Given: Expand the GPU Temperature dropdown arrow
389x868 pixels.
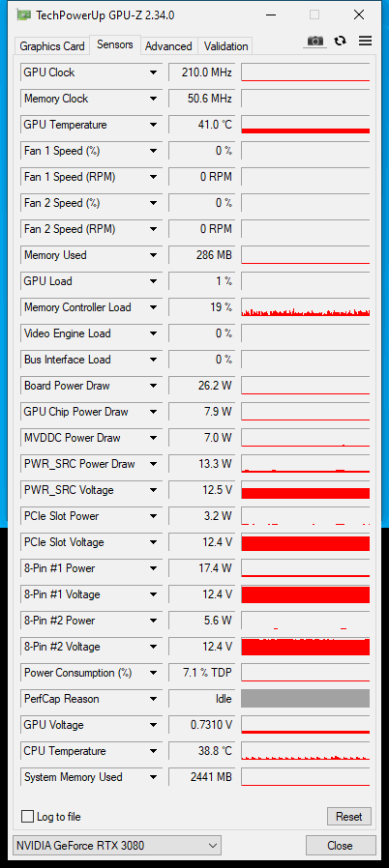Looking at the screenshot, I should (x=153, y=125).
